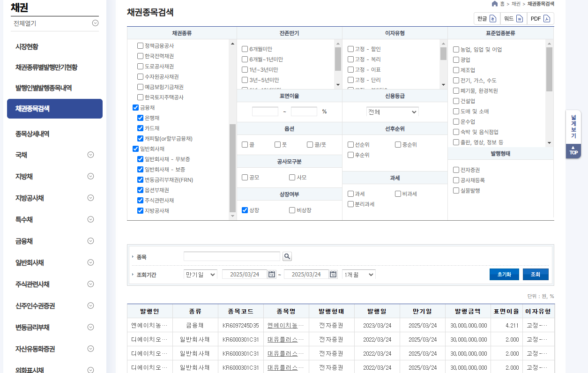Open the 만기일 date type dropdown
Image resolution: width=588 pixels, height=373 pixels.
pos(200,274)
